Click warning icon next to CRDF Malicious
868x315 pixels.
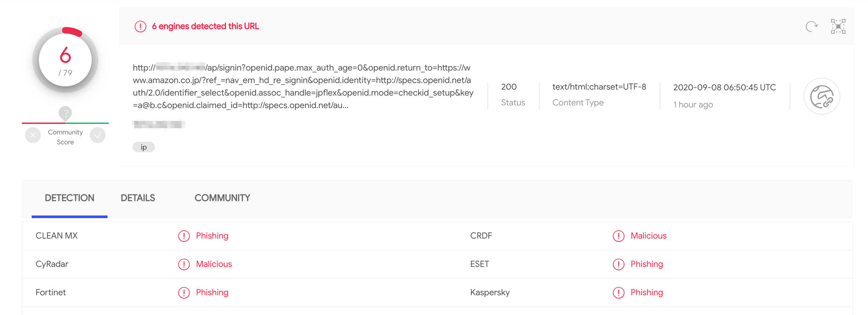coord(619,236)
